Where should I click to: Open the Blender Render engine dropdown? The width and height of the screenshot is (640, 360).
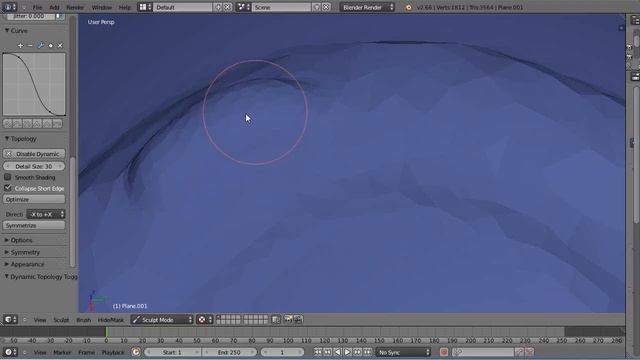click(x=367, y=7)
